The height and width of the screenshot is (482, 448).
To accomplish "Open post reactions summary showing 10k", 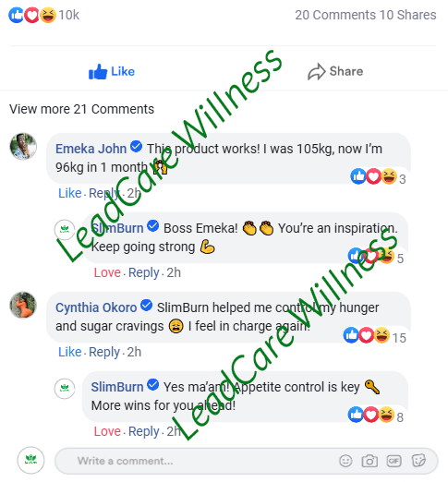I will [43, 15].
